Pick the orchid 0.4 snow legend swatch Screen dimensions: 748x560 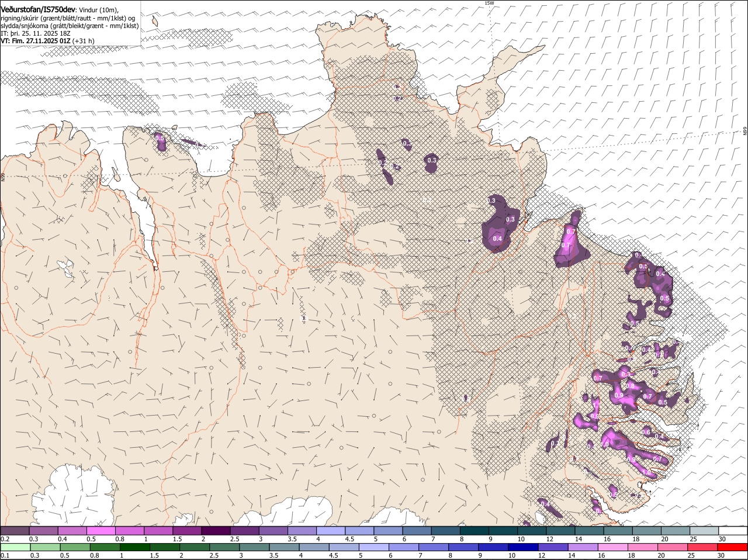point(72,531)
